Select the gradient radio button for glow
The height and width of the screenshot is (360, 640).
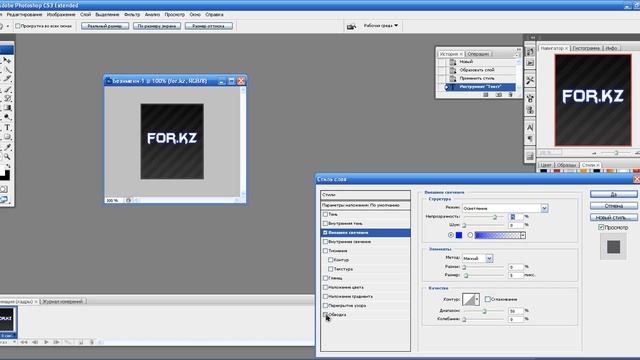(x=470, y=235)
